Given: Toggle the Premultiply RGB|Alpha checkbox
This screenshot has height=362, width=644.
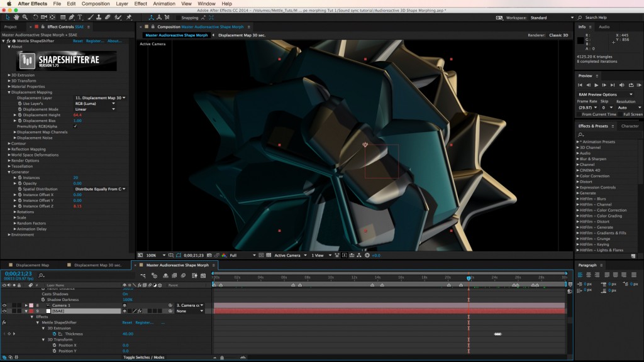Looking at the screenshot, I should (75, 127).
